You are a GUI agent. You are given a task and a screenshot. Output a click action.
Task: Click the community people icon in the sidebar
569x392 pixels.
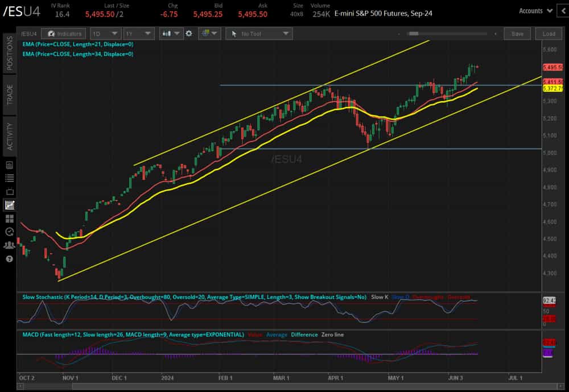point(8,245)
